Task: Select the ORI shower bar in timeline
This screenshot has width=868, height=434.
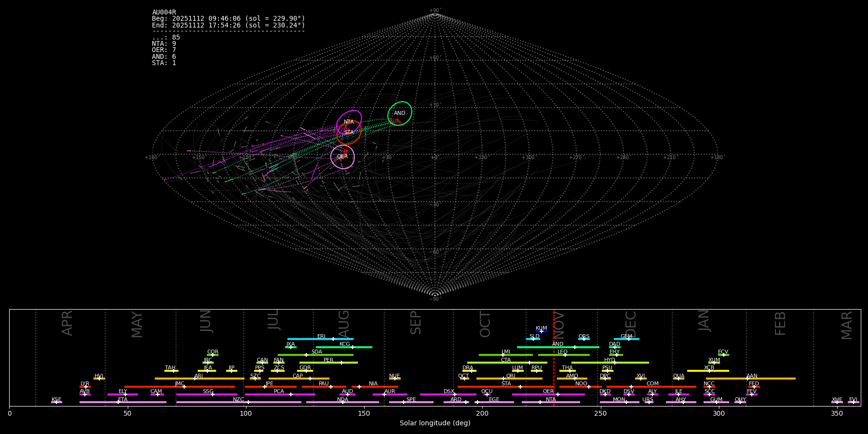Action: [x=509, y=379]
